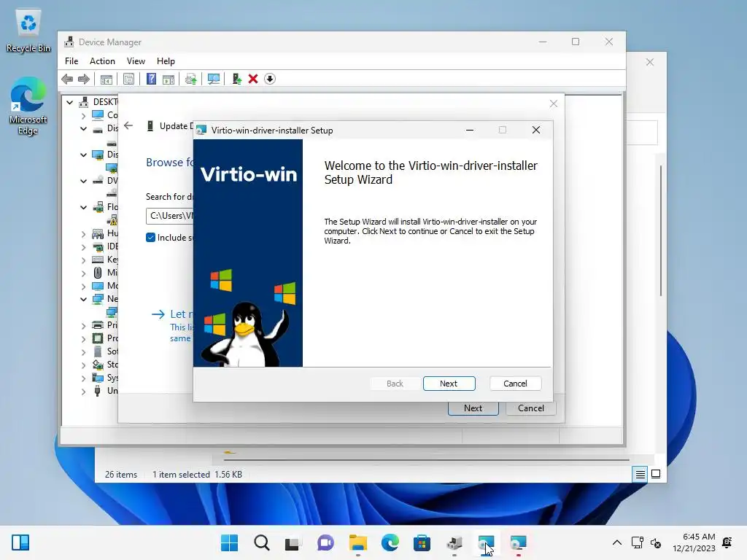Show hidden icons tray chevron
747x560 pixels.
617,542
